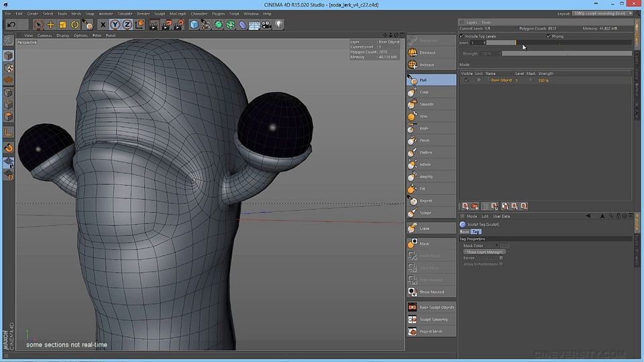Uncheck Include Top Levels checkbox
This screenshot has height=362, width=644.
pyautogui.click(x=462, y=36)
